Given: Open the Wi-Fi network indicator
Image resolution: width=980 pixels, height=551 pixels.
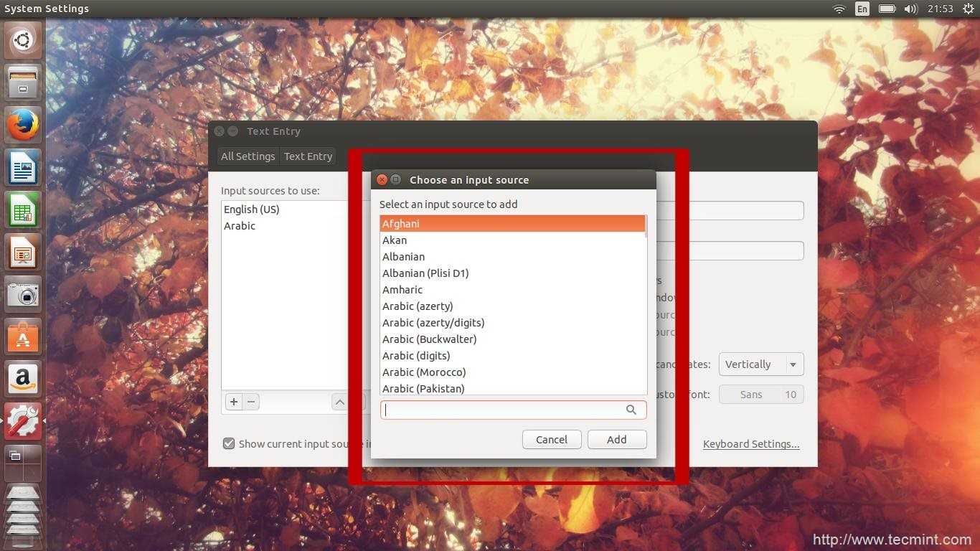Looking at the screenshot, I should 839,9.
